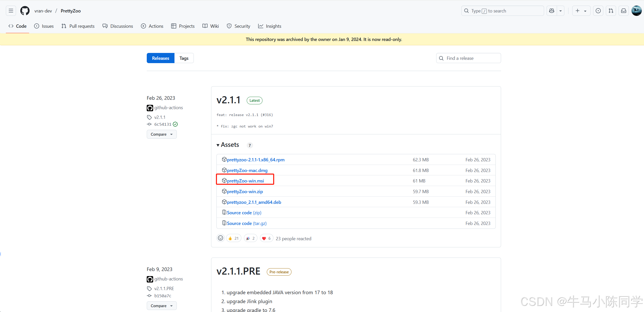The width and height of the screenshot is (644, 312).
Task: Open commit 6c54131
Action: click(x=163, y=124)
